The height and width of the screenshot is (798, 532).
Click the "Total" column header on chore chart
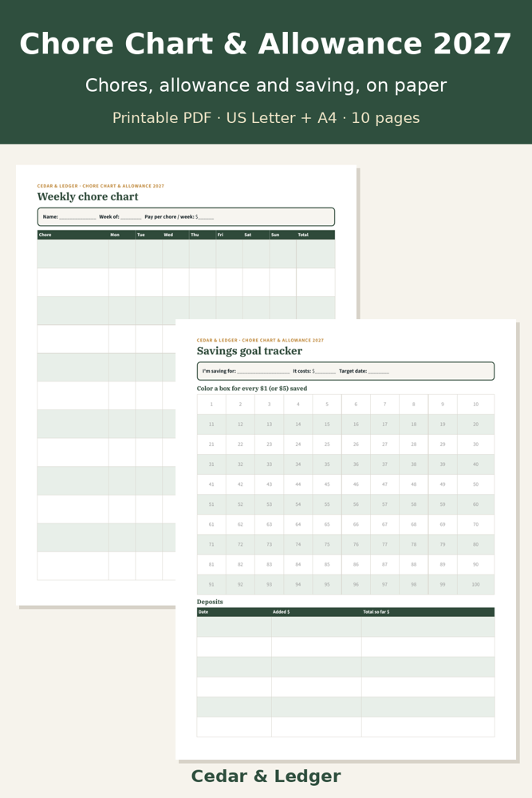[x=315, y=235]
